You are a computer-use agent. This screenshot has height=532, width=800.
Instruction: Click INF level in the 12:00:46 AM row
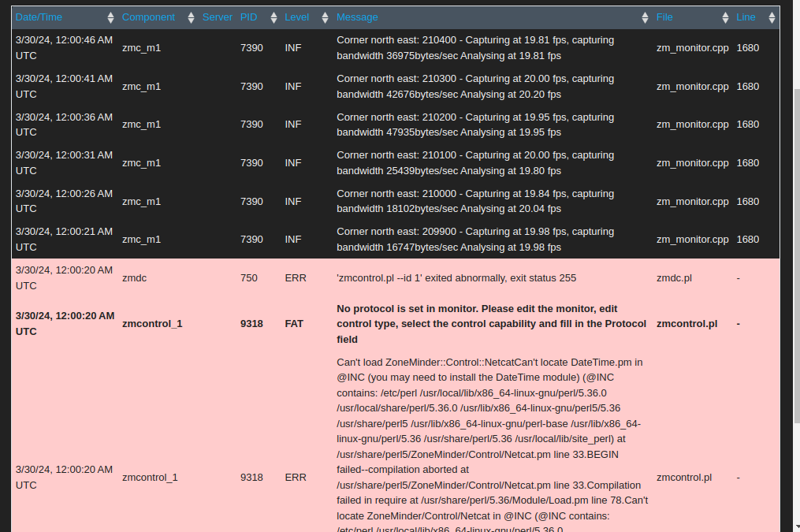point(293,48)
